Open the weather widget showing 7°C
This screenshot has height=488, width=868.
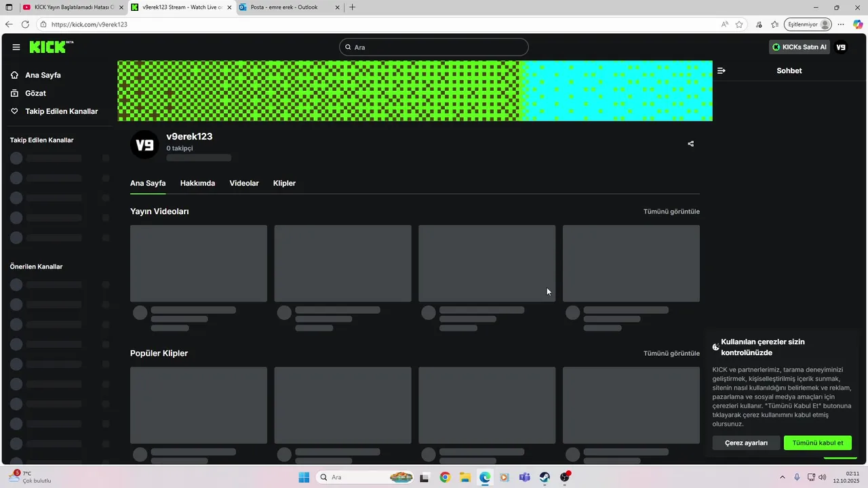(x=30, y=477)
